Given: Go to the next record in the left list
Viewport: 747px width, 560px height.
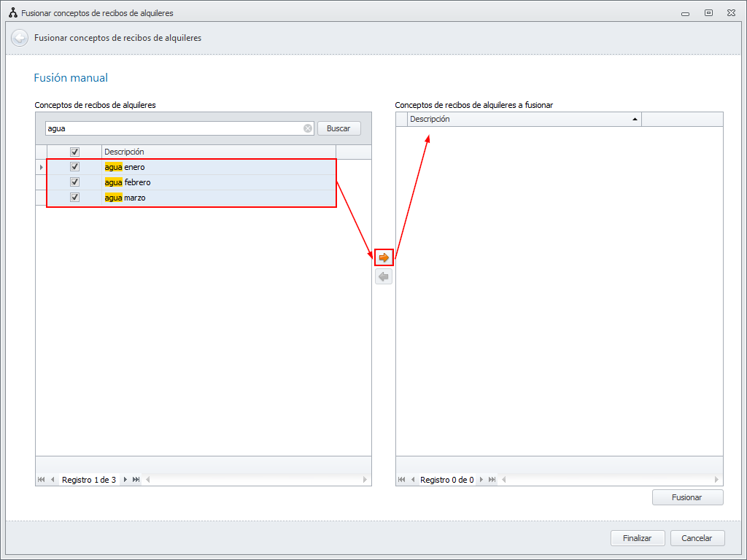Looking at the screenshot, I should point(125,480).
